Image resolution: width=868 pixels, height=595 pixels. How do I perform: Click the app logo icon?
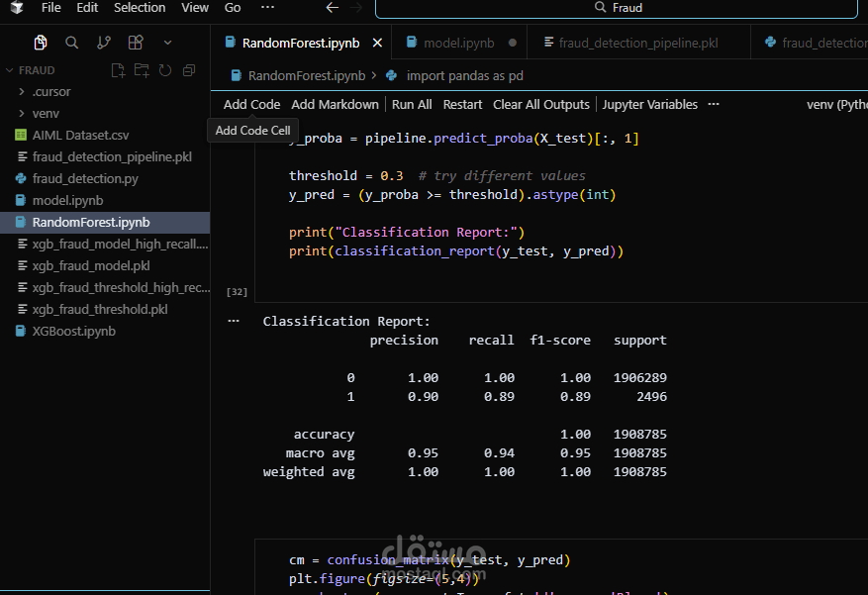17,8
